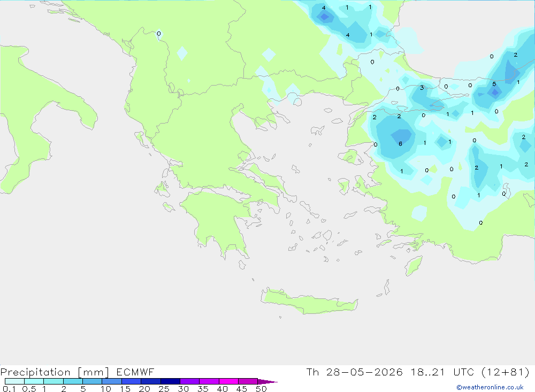535x392 pixels.
Task: Click the legend swatch between 2 and 5
Action: pos(73,381)
